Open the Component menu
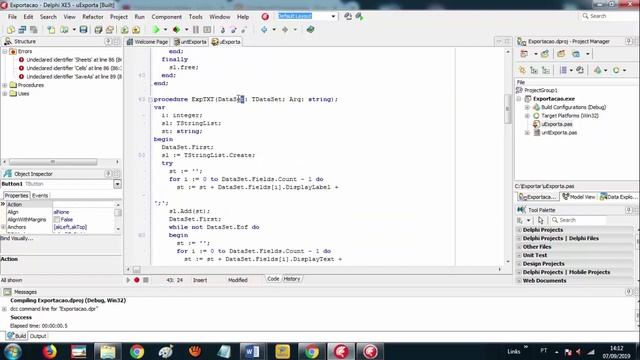 pyautogui.click(x=167, y=17)
